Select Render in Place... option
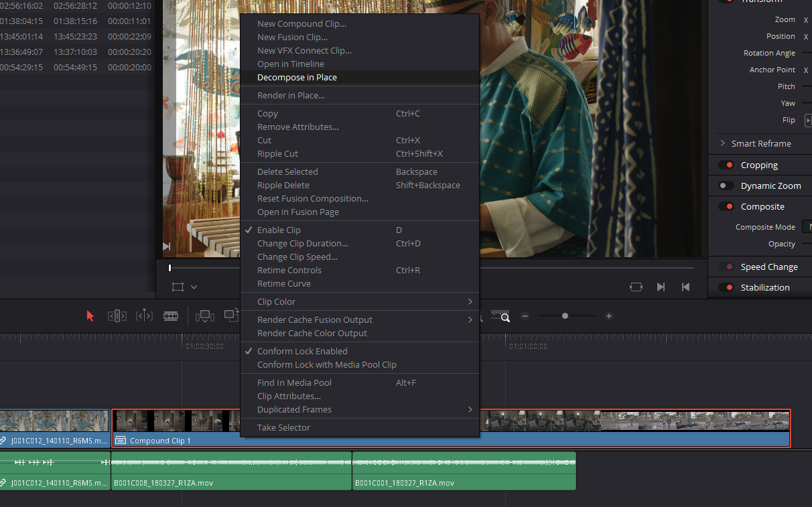Viewport: 812px width, 507px height. [x=360, y=95]
